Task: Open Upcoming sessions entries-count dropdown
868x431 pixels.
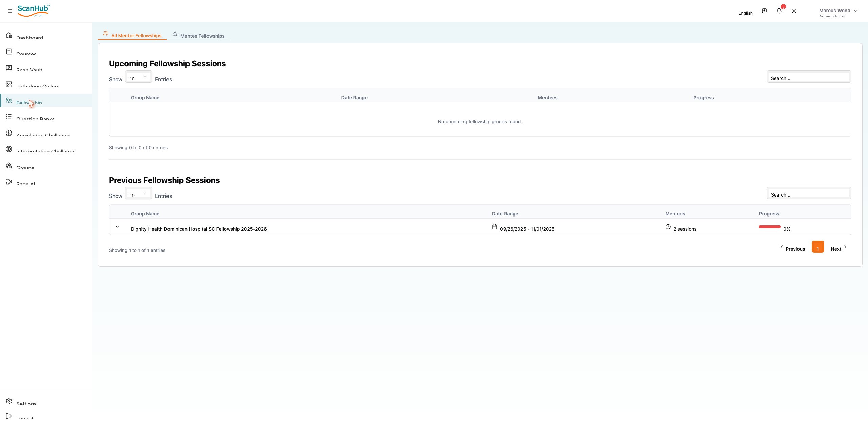Action: pyautogui.click(x=138, y=77)
